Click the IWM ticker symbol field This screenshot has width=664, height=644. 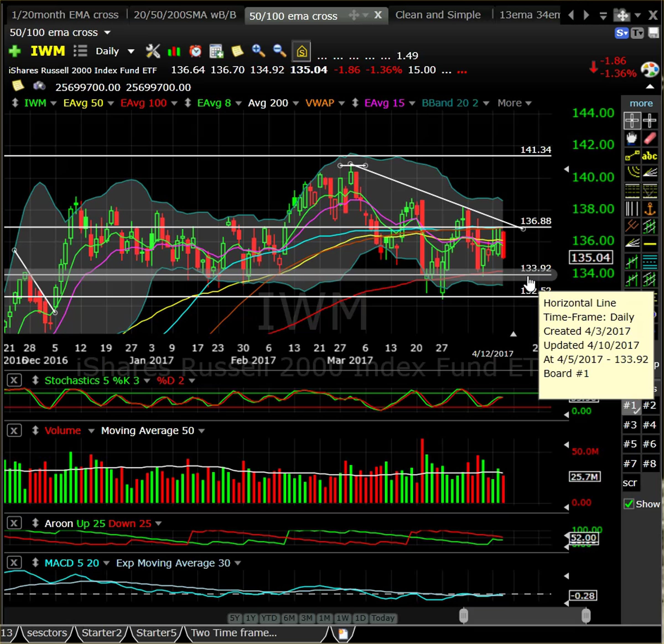coord(48,51)
